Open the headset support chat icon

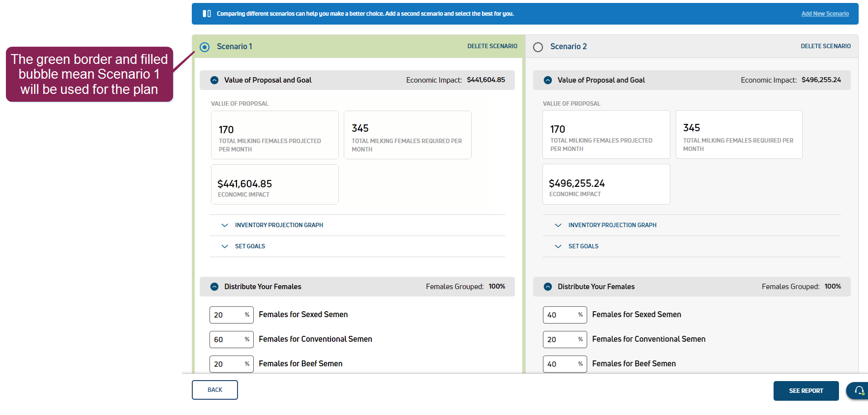point(859,390)
